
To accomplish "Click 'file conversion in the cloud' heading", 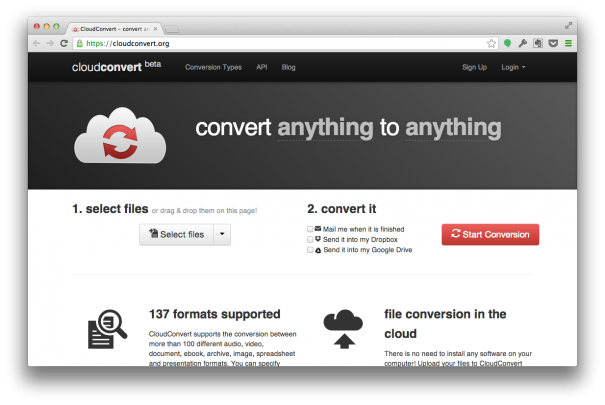I will (445, 324).
